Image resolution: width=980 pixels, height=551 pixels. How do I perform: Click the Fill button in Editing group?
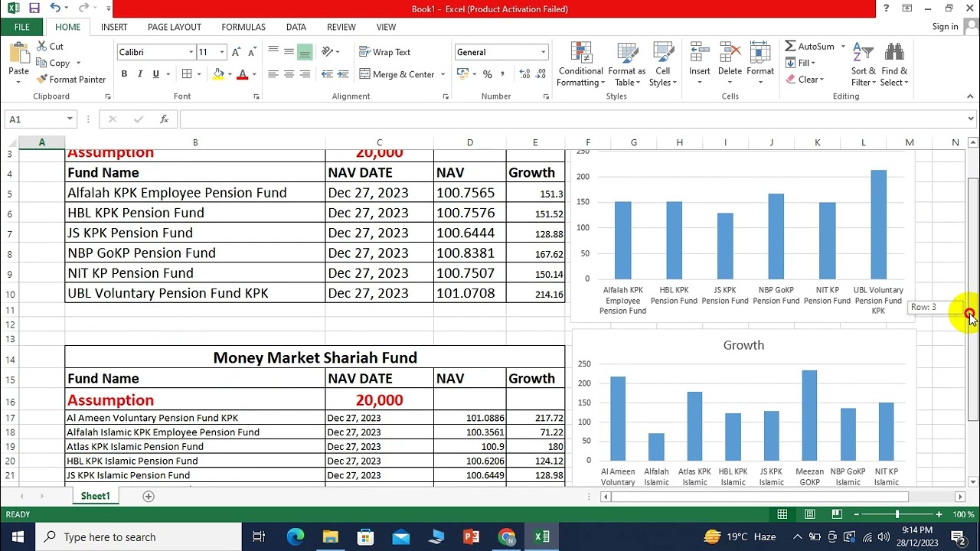click(800, 63)
